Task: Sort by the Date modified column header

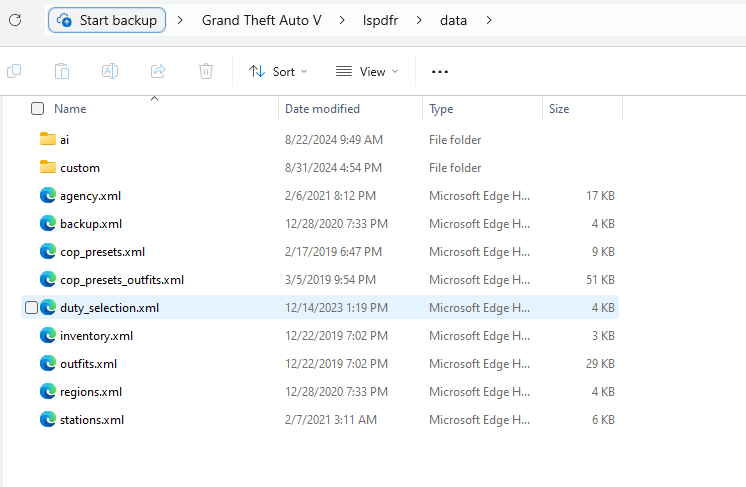Action: click(322, 109)
